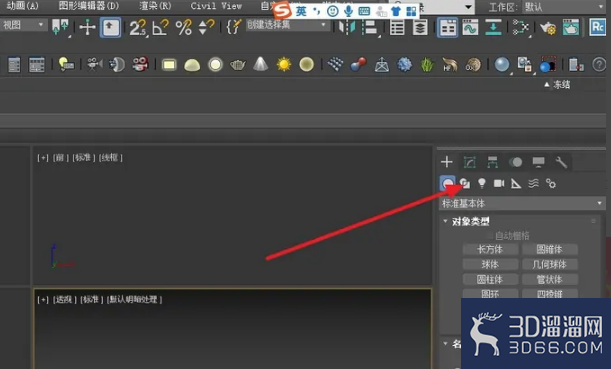Create a teapot mesh light

point(238,65)
